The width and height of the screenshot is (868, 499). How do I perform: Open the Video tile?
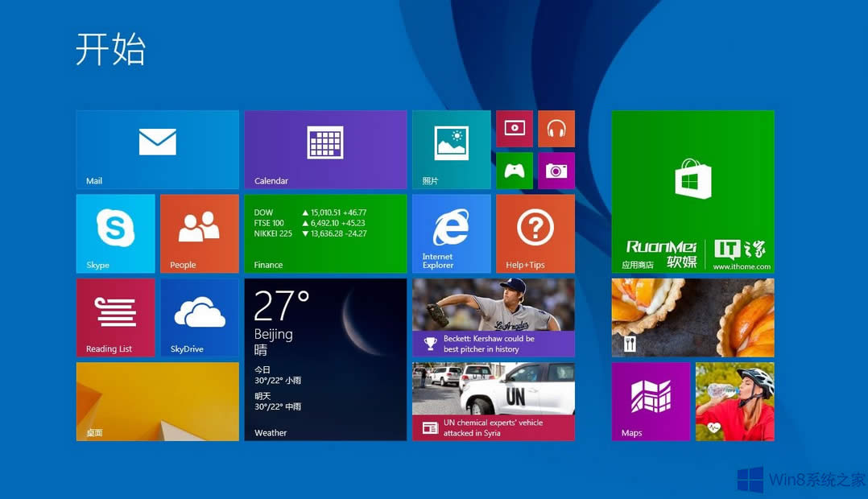pyautogui.click(x=515, y=128)
